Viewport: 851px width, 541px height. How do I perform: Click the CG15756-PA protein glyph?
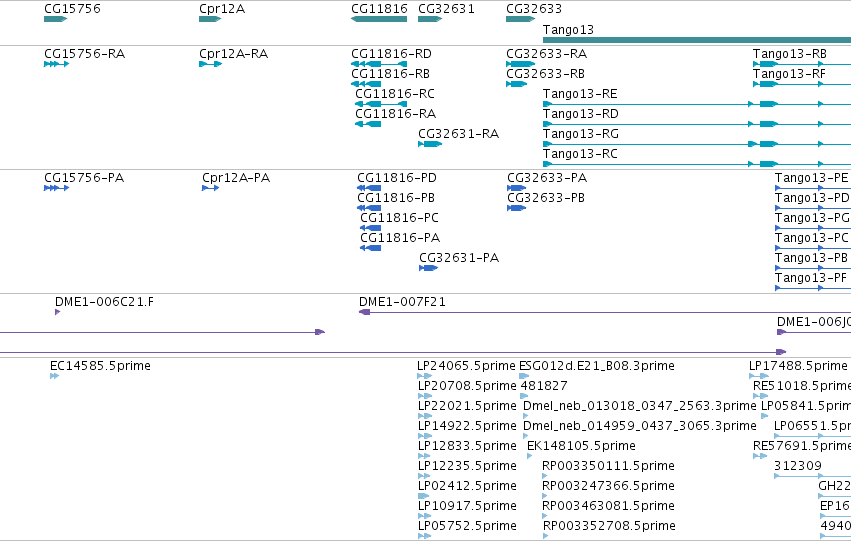pyautogui.click(x=56, y=188)
